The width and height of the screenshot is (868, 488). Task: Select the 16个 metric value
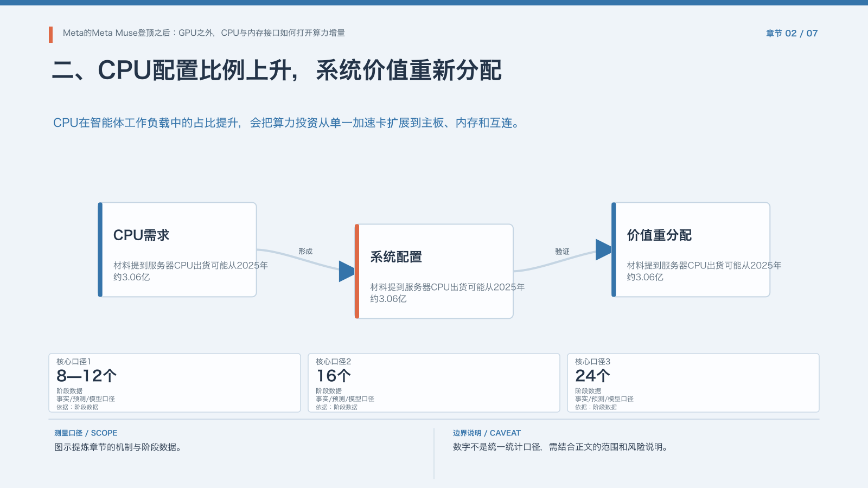click(x=334, y=376)
